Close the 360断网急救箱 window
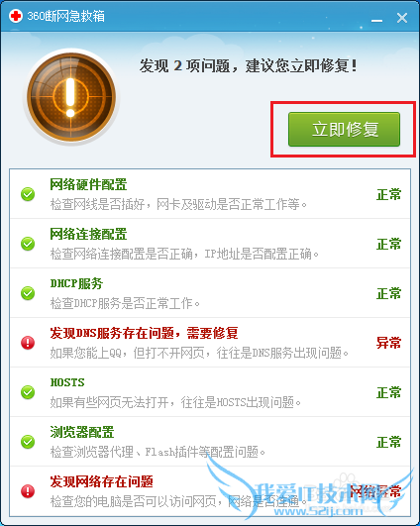 [x=402, y=18]
